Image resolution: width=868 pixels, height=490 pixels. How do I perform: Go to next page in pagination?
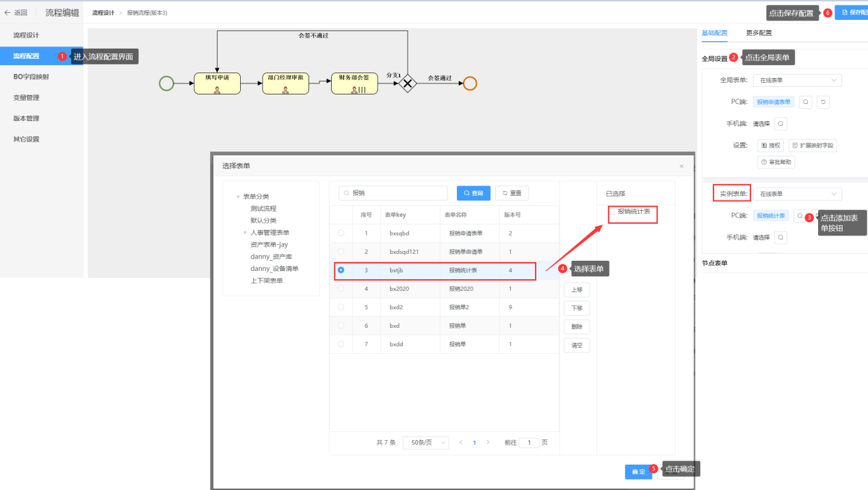pos(488,443)
